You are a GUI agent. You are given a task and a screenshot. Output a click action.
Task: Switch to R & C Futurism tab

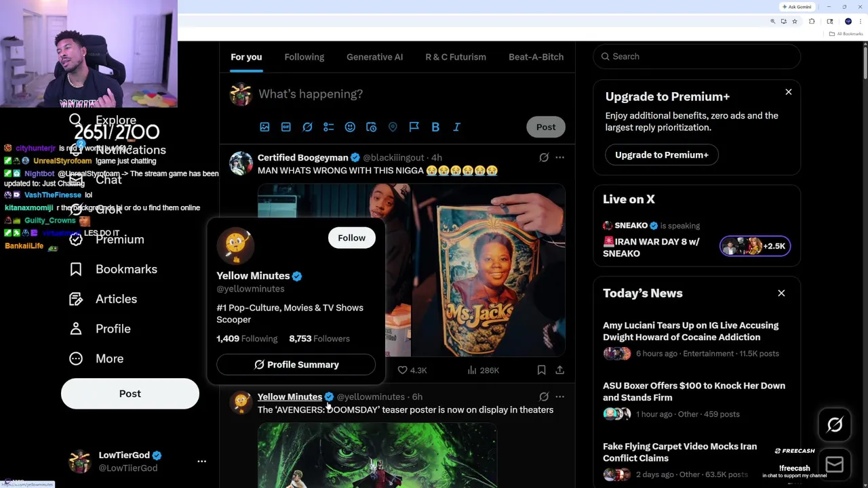pyautogui.click(x=456, y=57)
